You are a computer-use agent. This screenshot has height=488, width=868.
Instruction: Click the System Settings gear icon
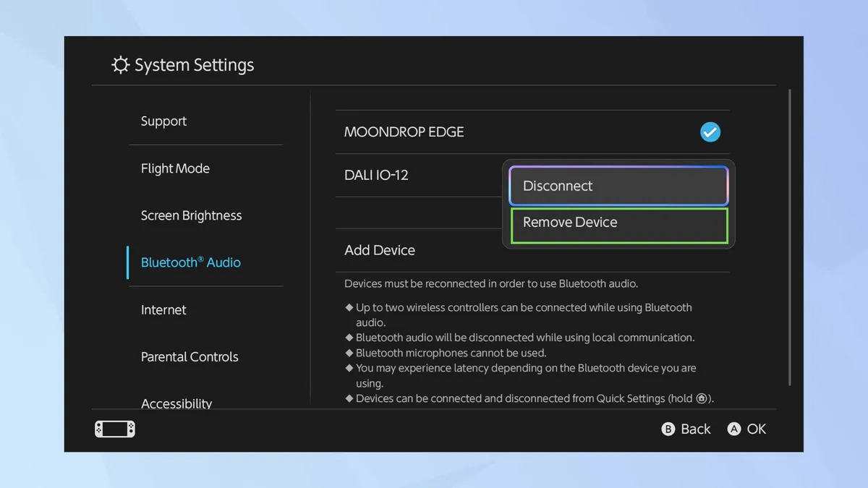[120, 65]
